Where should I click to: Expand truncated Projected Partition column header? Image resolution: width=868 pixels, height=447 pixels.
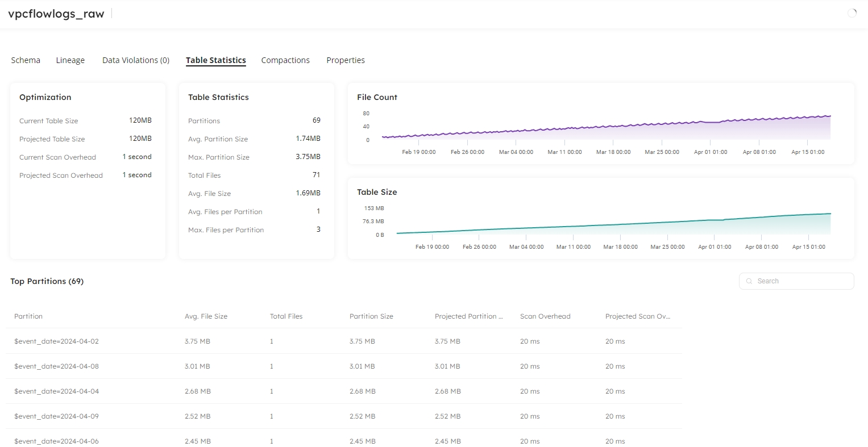[468, 316]
